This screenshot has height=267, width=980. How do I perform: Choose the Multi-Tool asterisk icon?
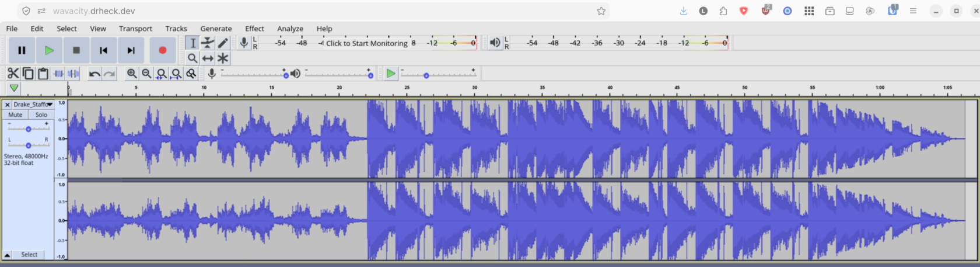tap(223, 58)
